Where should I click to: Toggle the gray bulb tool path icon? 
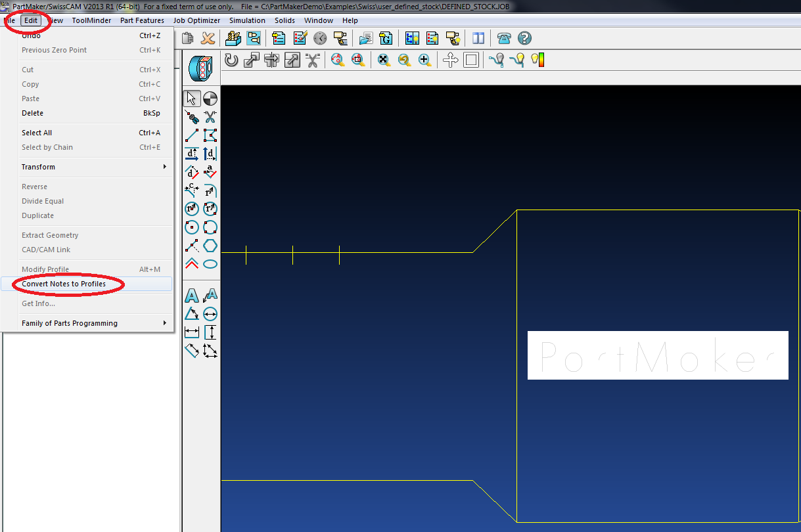[497, 60]
